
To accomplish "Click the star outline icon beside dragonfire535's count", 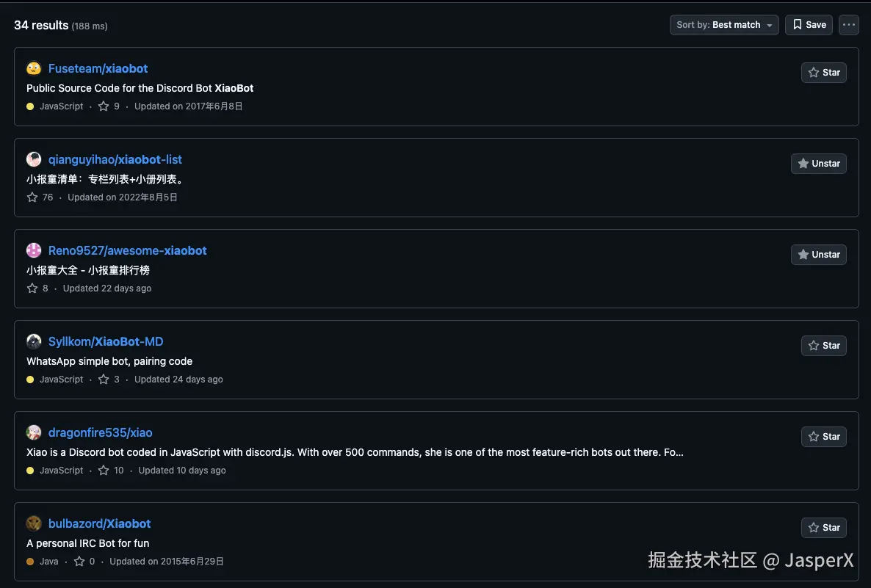I will pyautogui.click(x=104, y=470).
